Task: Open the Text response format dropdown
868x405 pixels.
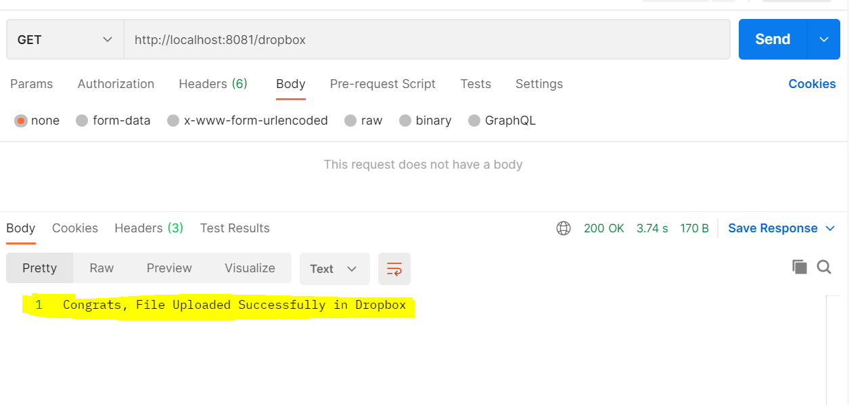Action: tap(334, 269)
